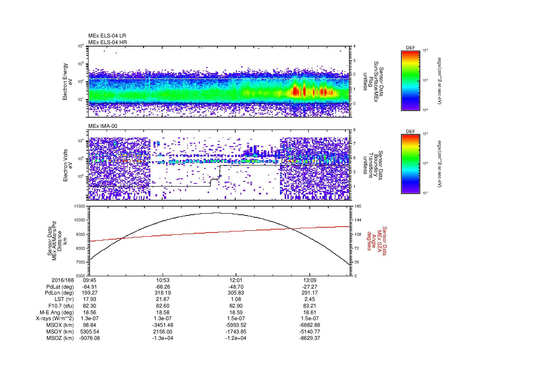Click the 'MSOZ (km)' row label

pyautogui.click(x=60, y=338)
